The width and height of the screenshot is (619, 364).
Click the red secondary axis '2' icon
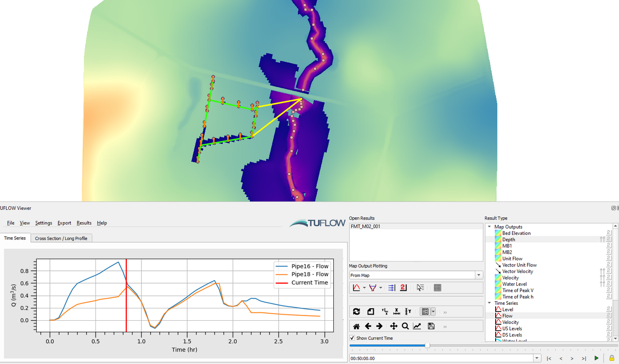click(403, 288)
